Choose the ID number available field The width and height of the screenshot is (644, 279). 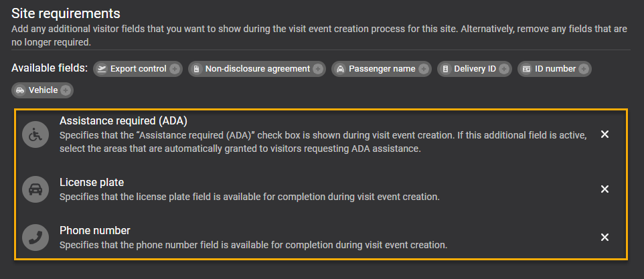pos(555,69)
